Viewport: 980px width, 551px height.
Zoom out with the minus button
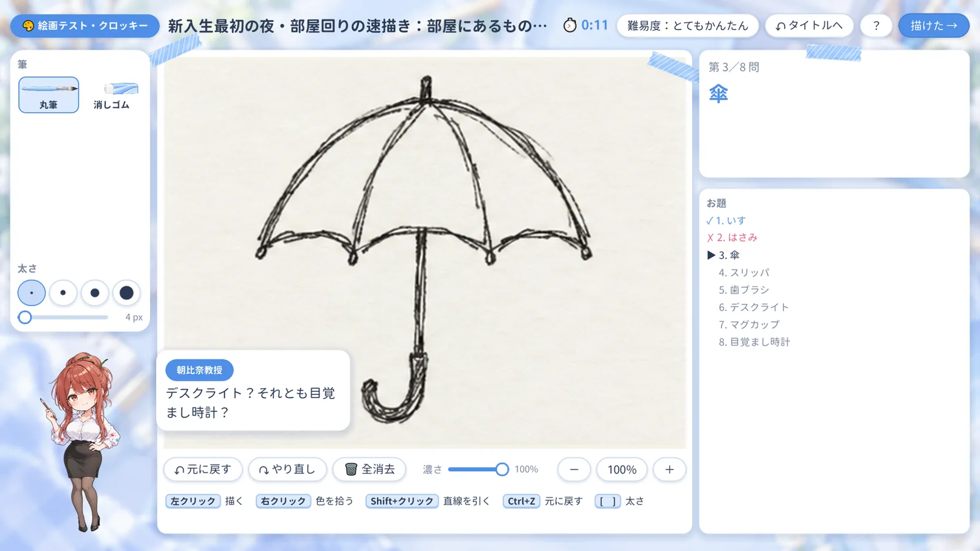point(574,470)
